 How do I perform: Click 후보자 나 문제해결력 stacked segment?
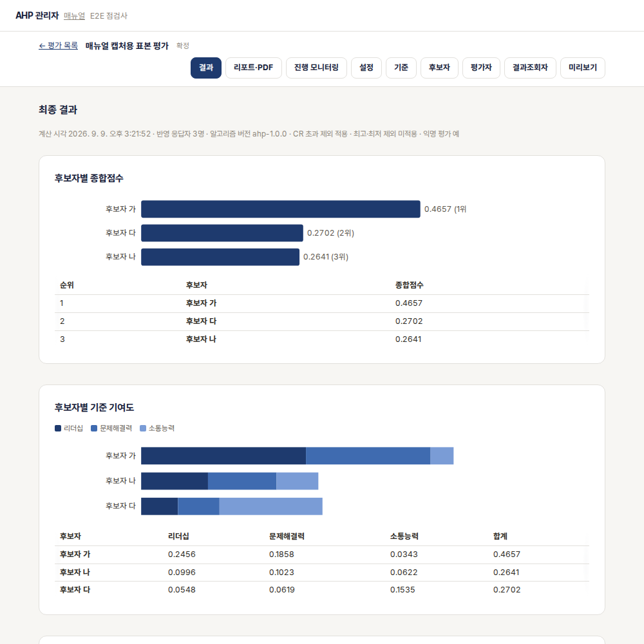pos(242,481)
